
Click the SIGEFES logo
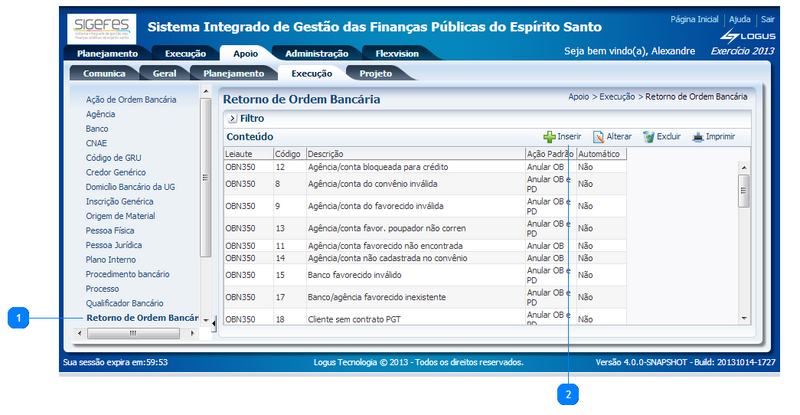[x=102, y=29]
